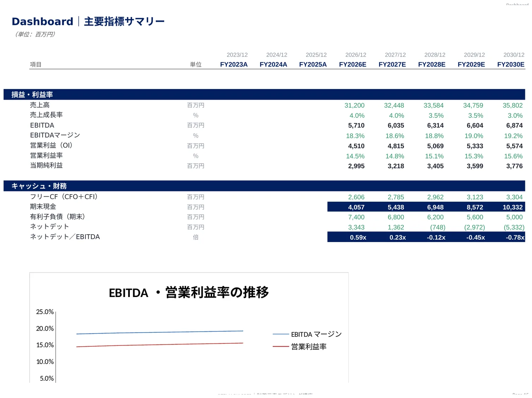
Task: Click the EBITDA マージン legend entry
Action: tap(307, 334)
